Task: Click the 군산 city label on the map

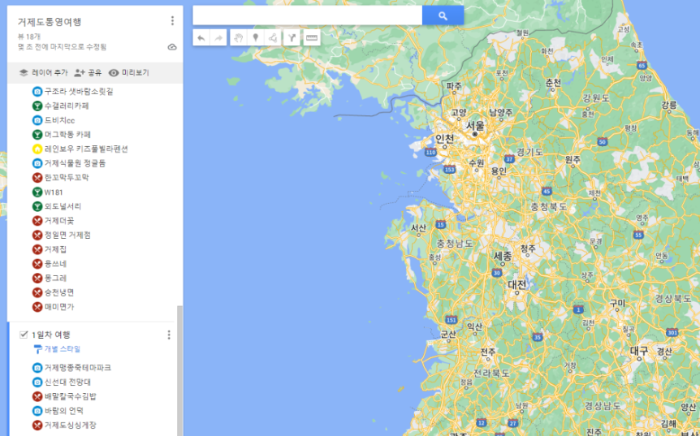Action: tap(448, 335)
